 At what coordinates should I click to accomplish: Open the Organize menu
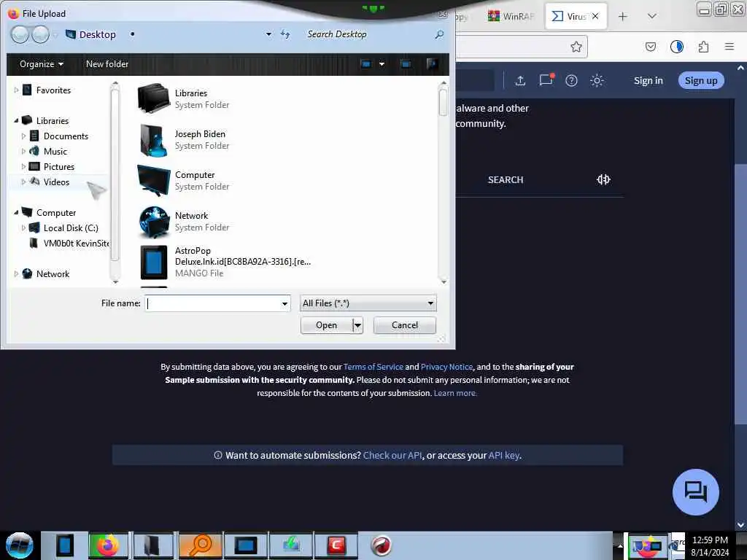click(42, 64)
